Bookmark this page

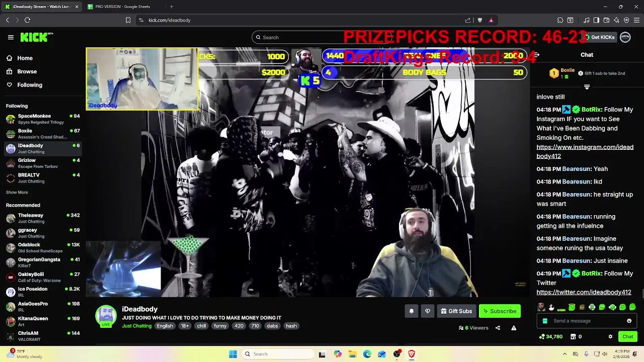pos(128,20)
